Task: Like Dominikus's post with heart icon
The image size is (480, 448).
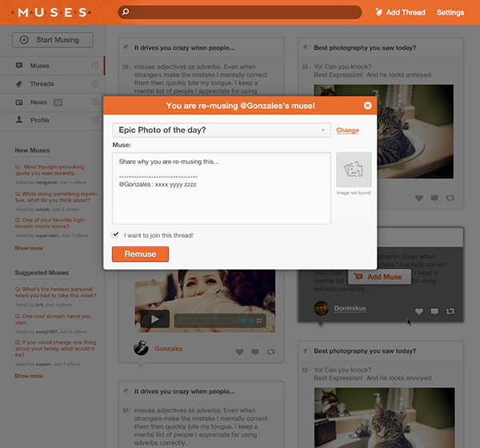Action: (418, 311)
